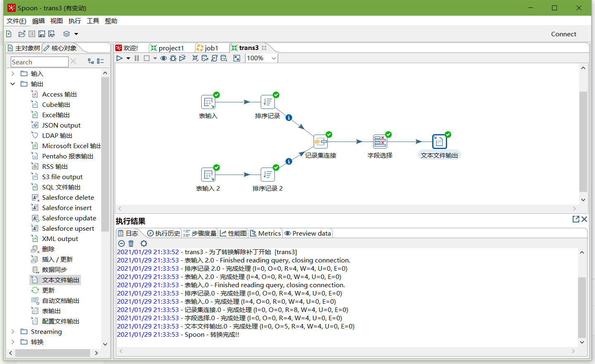Select the 排序记录 step on canvas
Image resolution: width=595 pixels, height=364 pixels.
268,102
